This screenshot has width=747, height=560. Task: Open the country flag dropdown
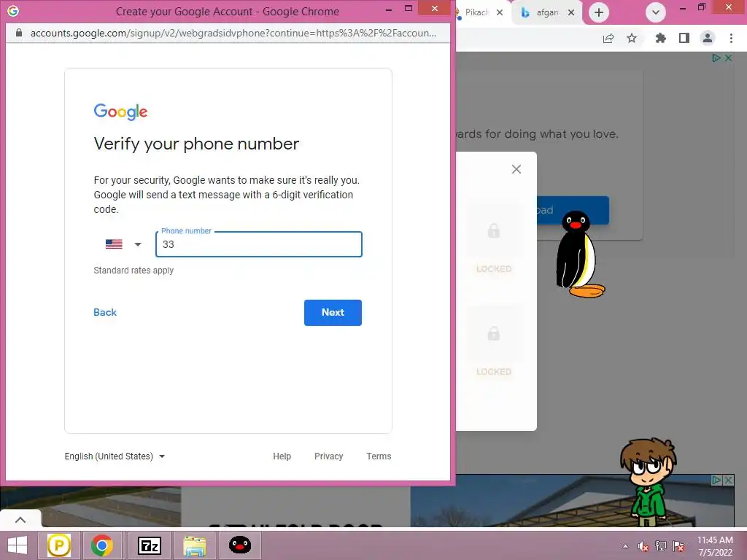(123, 244)
